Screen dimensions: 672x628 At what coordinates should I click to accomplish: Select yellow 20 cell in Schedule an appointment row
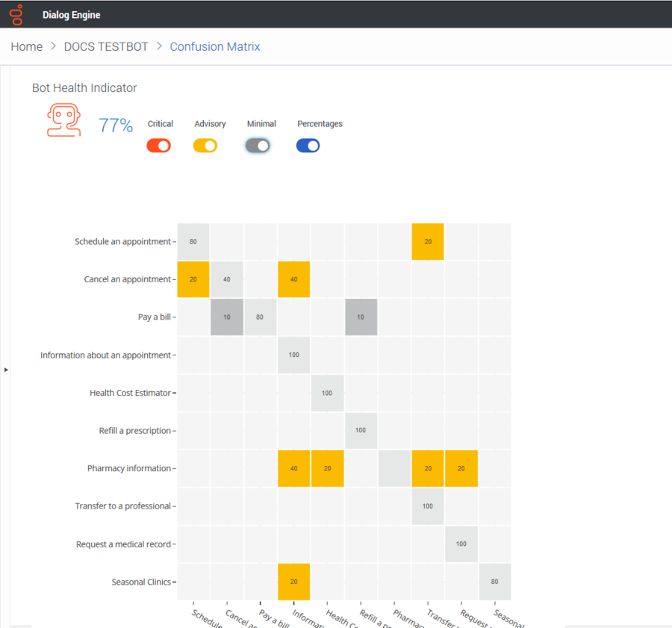[x=428, y=241]
